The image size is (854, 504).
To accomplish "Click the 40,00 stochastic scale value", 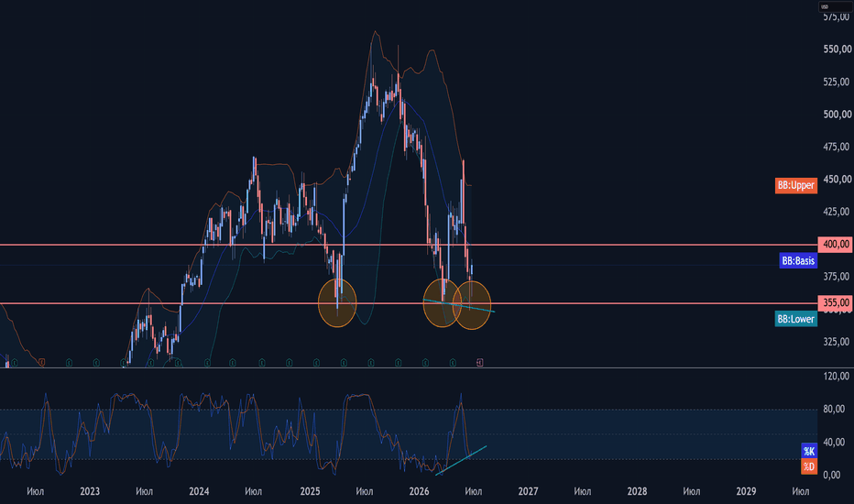I will tap(835, 442).
